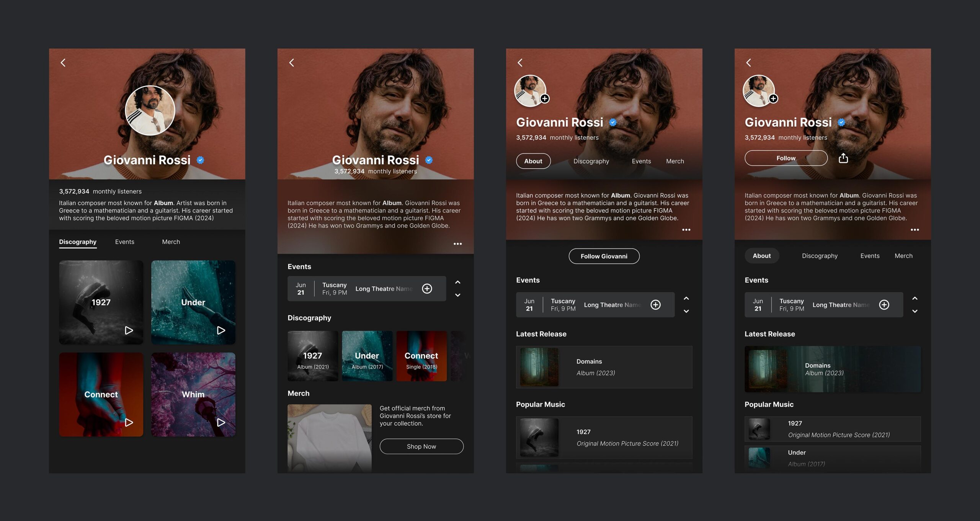The image size is (980, 521).
Task: Open the Connect single thumbnail in Discography row
Action: coord(421,356)
